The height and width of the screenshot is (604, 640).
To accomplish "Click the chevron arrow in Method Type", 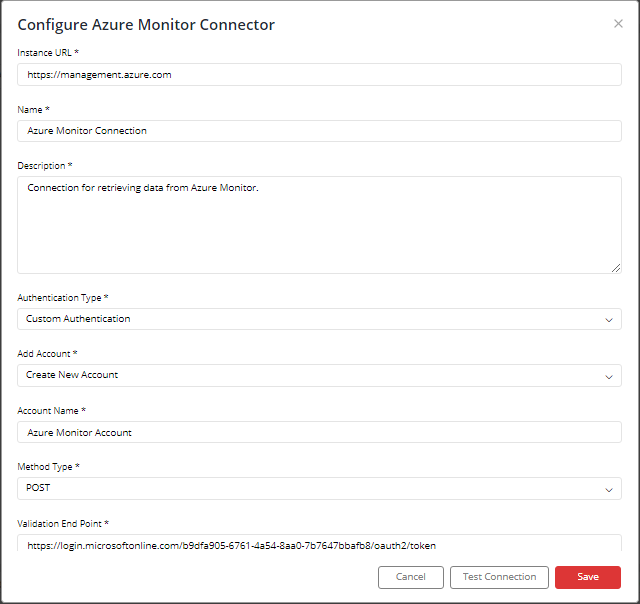I will (x=609, y=490).
